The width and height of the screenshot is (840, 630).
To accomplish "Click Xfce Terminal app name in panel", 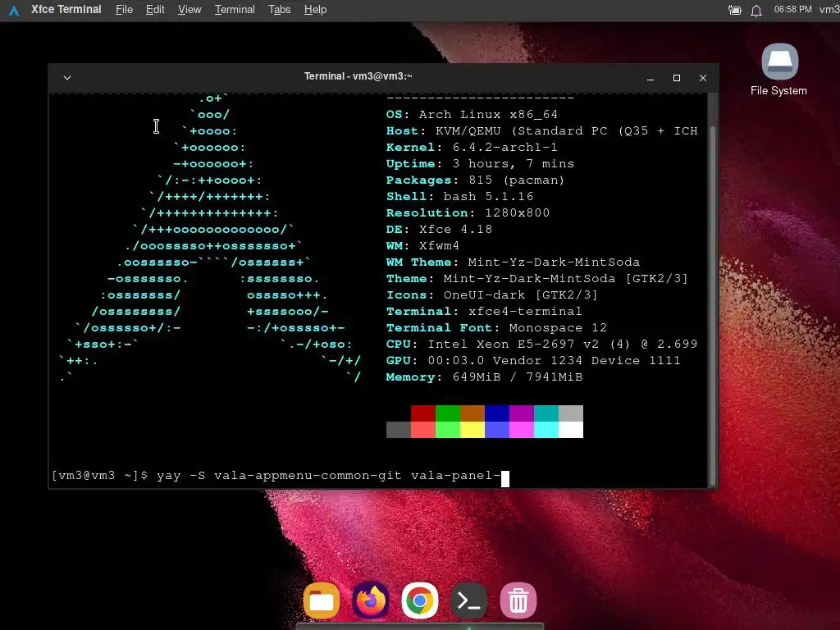I will click(x=66, y=10).
